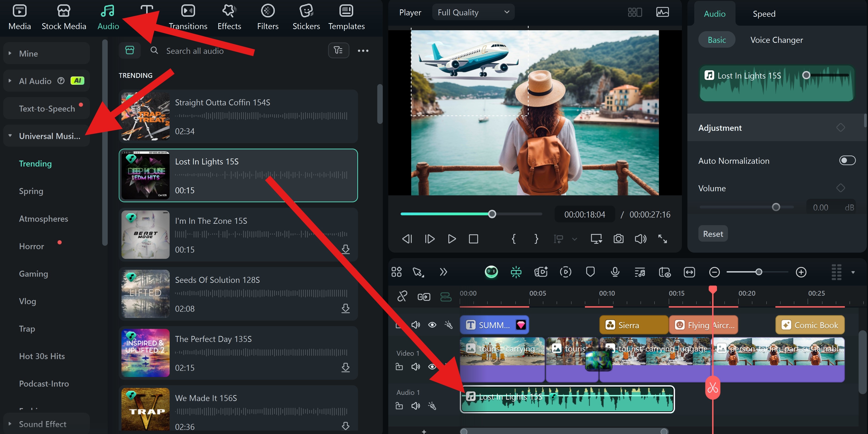Add keyframe for Adjustment diamond
Image resolution: width=868 pixels, height=434 pixels.
point(840,128)
